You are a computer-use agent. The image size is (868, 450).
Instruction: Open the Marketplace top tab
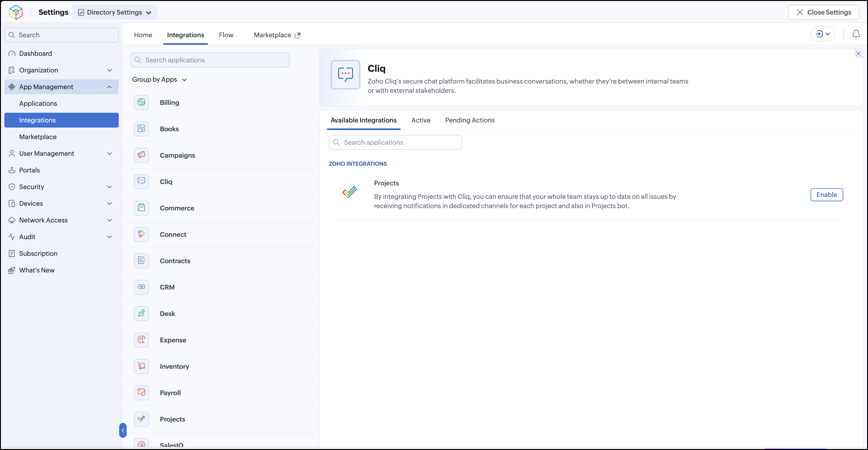277,35
